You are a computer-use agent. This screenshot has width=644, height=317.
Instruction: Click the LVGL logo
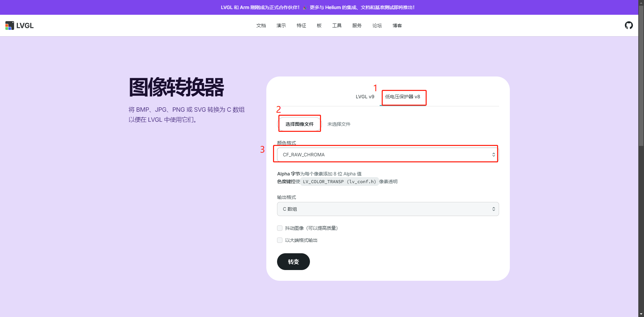(19, 25)
